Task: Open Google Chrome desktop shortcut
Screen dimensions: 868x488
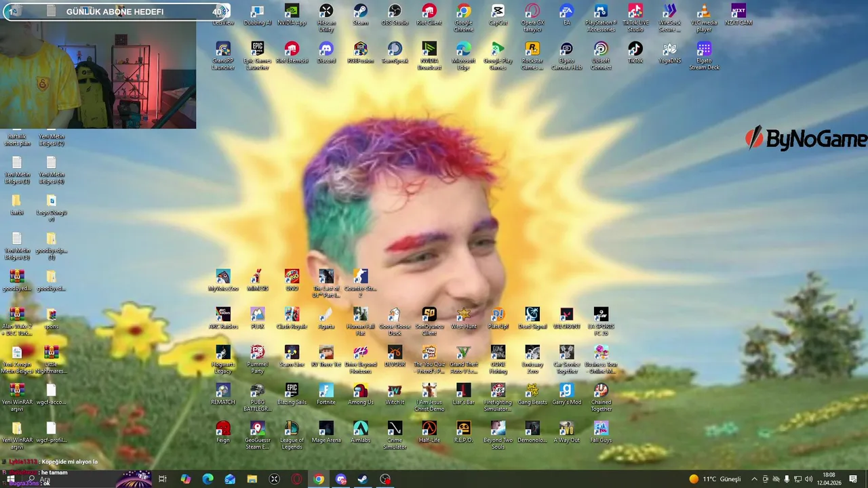Action: click(464, 18)
